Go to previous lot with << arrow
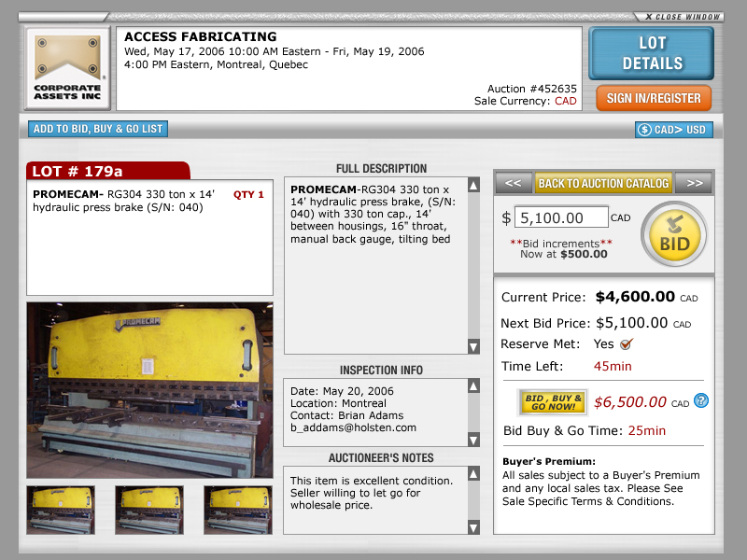Screen dimensions: 747x560 513,183
